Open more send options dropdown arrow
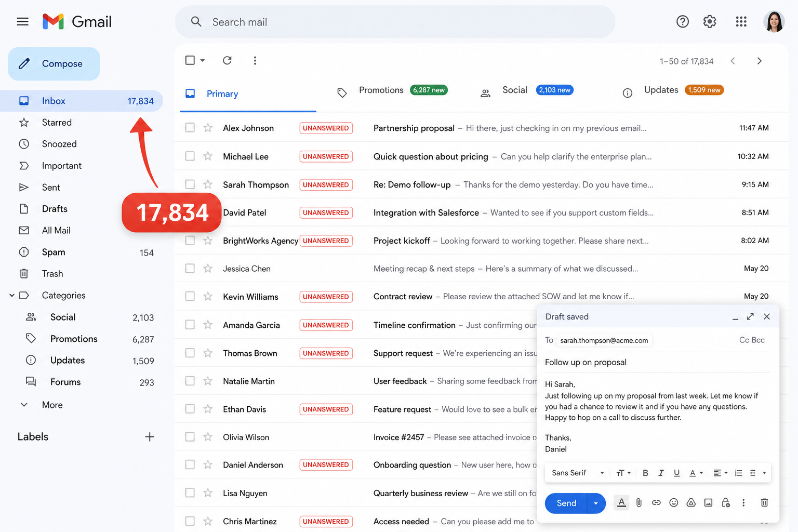 coord(596,503)
